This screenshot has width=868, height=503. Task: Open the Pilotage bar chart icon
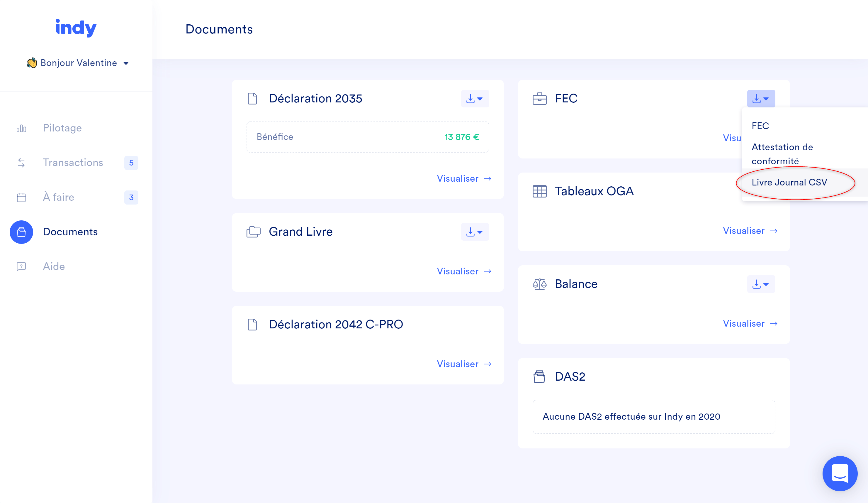(x=21, y=128)
